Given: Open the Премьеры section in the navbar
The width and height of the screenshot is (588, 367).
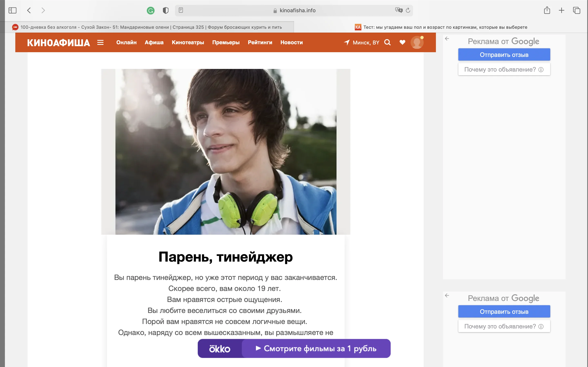Looking at the screenshot, I should pos(226,42).
